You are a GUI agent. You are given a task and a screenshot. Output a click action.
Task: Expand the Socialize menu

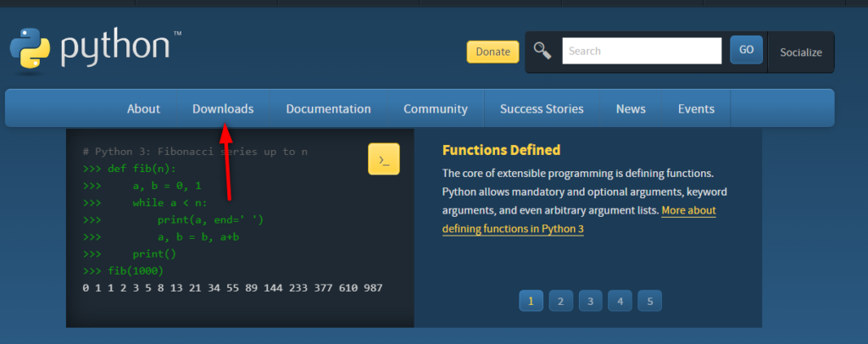[x=801, y=53]
